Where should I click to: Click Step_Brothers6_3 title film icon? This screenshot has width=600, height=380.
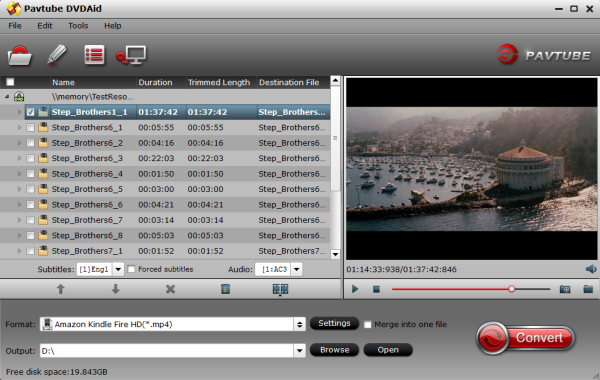(43, 158)
